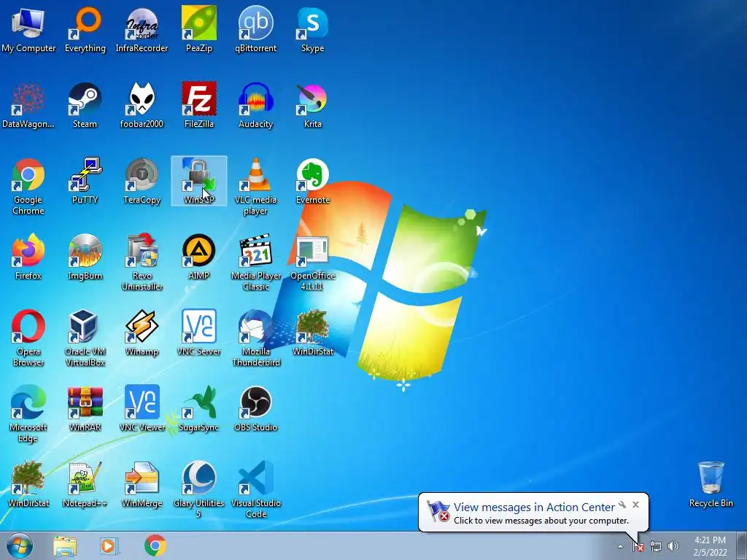Viewport: 747px width, 560px height.
Task: Open My Computer desktop icon
Action: pyautogui.click(x=28, y=30)
